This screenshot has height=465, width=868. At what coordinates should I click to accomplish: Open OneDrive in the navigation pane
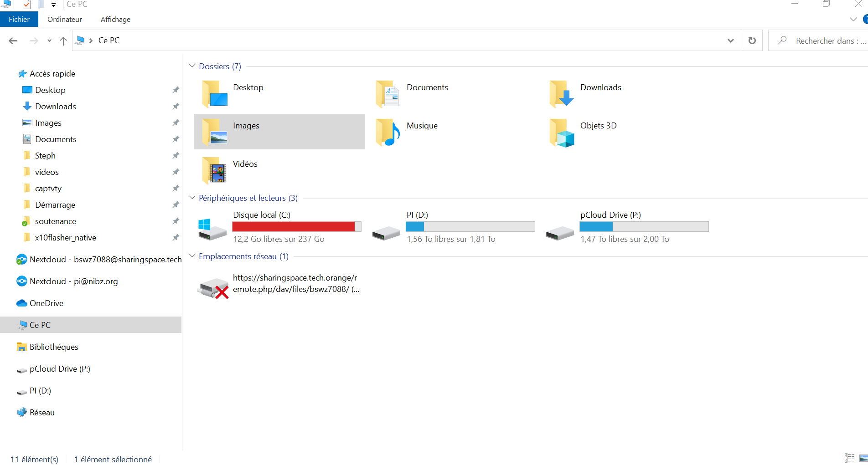point(46,303)
